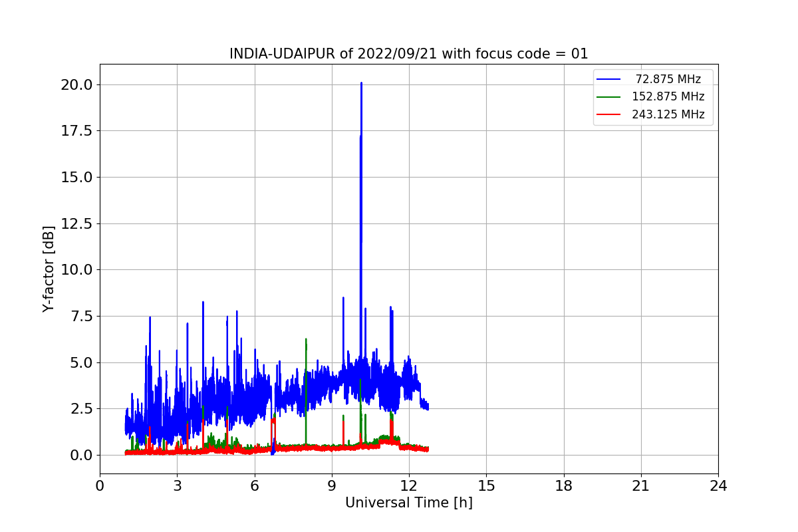Click the 0 x-axis tick label
The height and width of the screenshot is (532, 798).
[x=100, y=486]
